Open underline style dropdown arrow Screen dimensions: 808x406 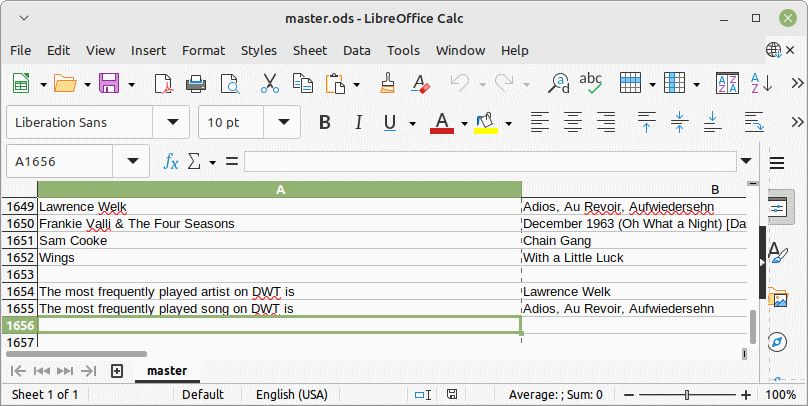point(412,124)
